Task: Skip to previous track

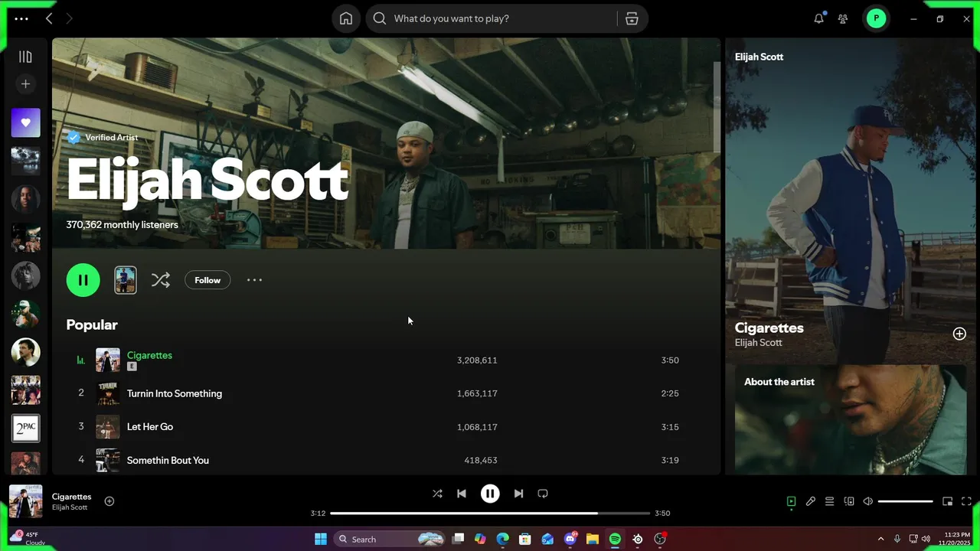Action: coord(462,494)
